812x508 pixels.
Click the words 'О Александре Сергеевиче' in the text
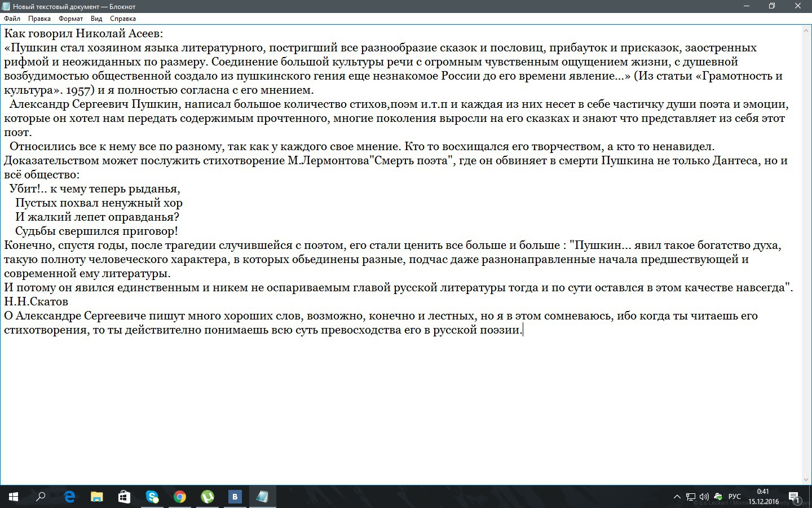(x=75, y=316)
